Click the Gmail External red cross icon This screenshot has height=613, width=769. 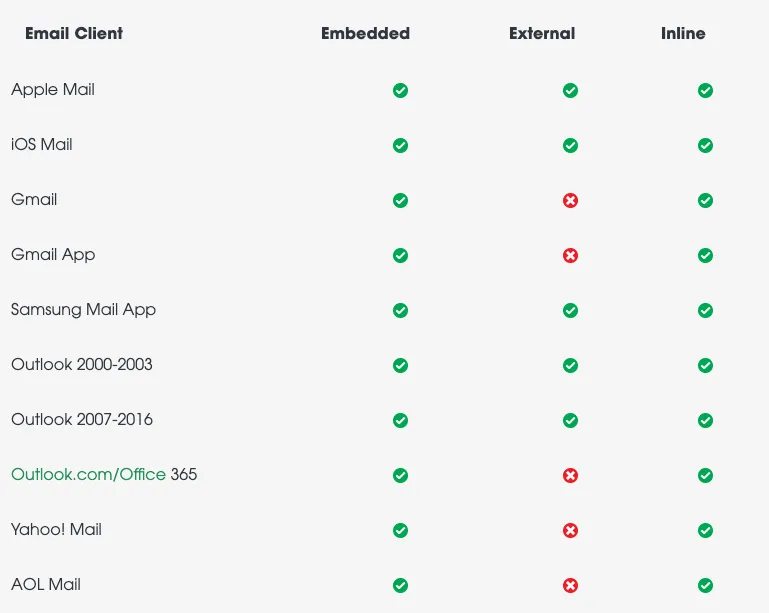click(x=570, y=201)
